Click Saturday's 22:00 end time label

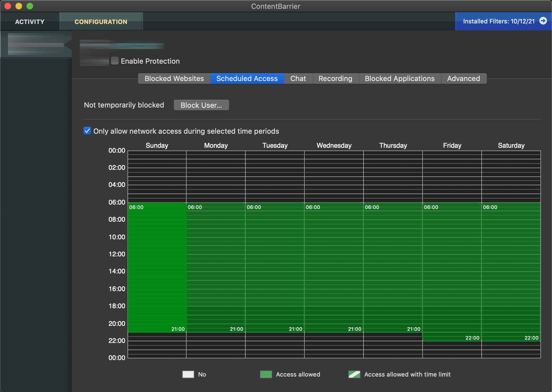pyautogui.click(x=531, y=338)
